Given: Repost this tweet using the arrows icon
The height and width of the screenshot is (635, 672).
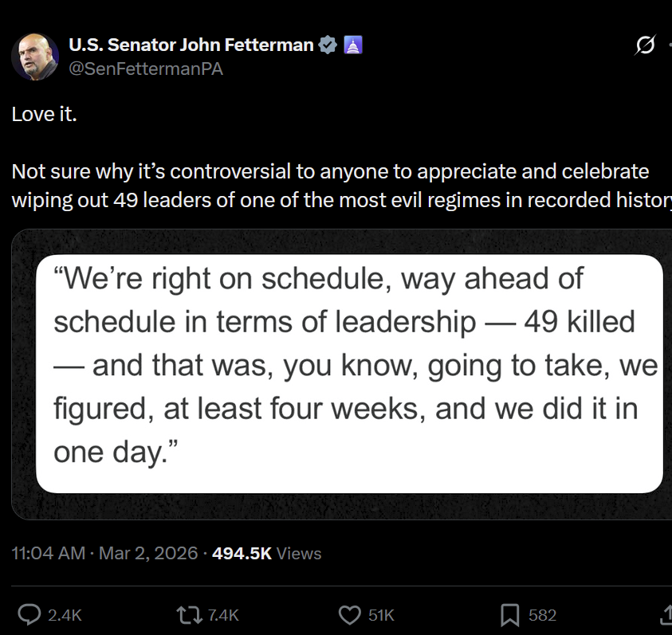Looking at the screenshot, I should 188,614.
